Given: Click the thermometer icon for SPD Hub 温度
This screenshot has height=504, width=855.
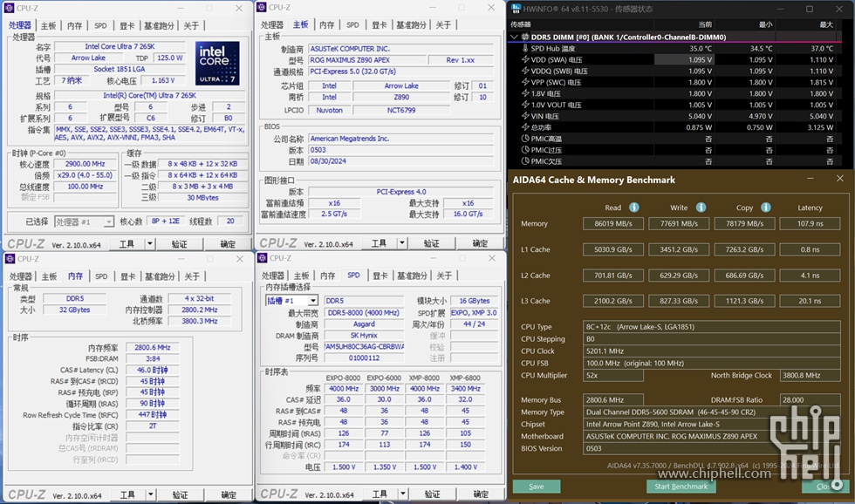Looking at the screenshot, I should 525,49.
